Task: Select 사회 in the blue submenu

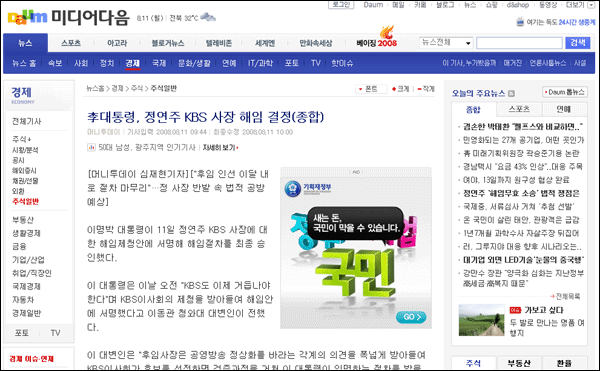Action: [x=81, y=63]
